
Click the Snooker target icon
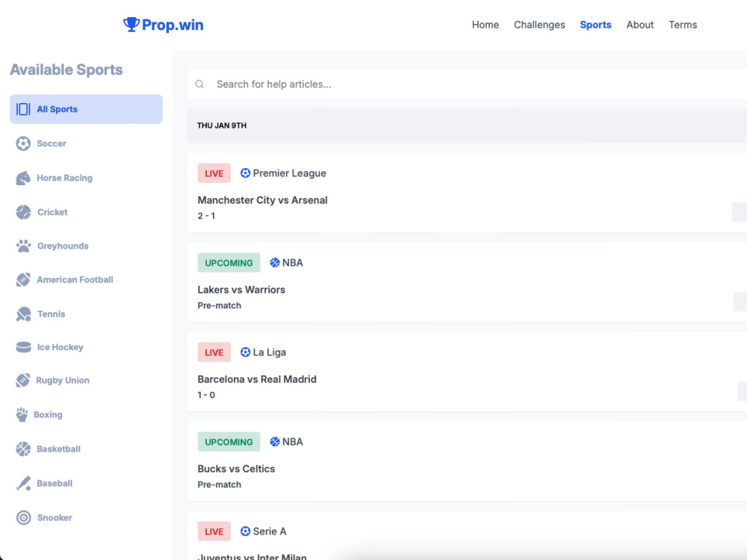23,517
